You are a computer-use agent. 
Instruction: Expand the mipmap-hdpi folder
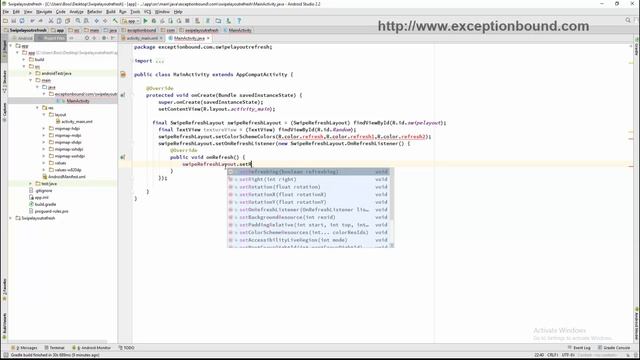coord(44,129)
